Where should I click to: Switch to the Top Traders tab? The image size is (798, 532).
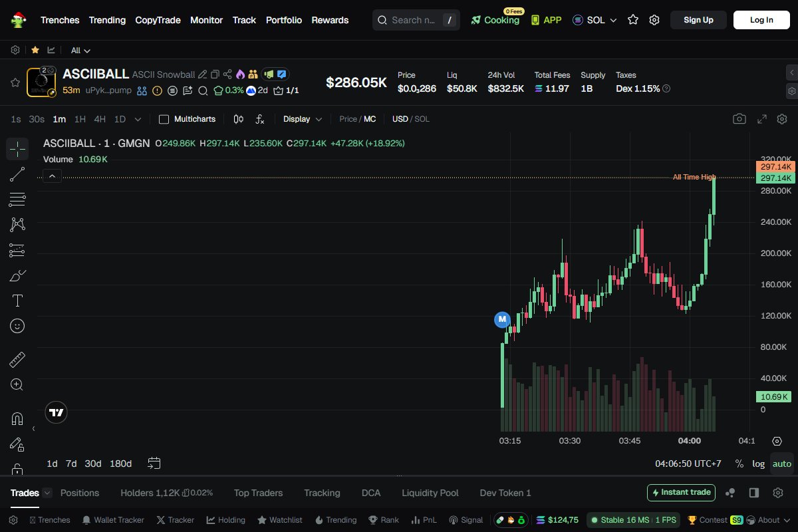[x=258, y=493]
